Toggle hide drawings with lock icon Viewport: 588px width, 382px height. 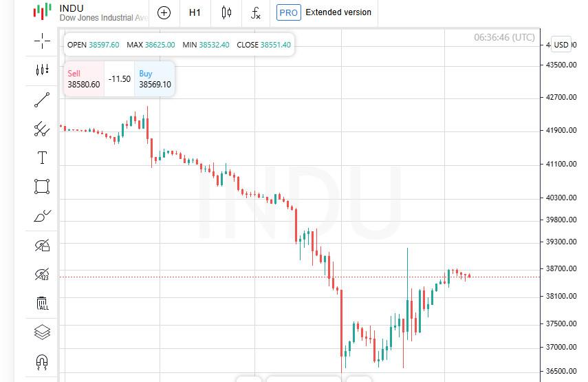point(42,245)
